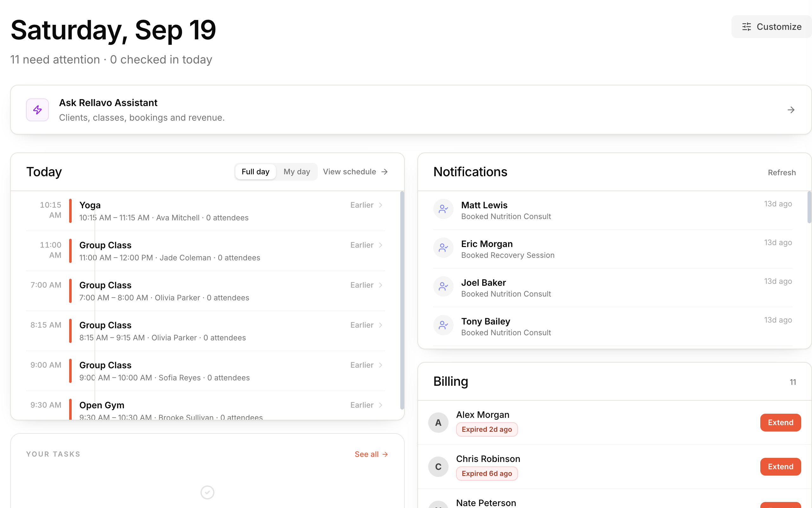Click the Saturday, Sep 19 heading
812x508 pixels.
pos(113,30)
